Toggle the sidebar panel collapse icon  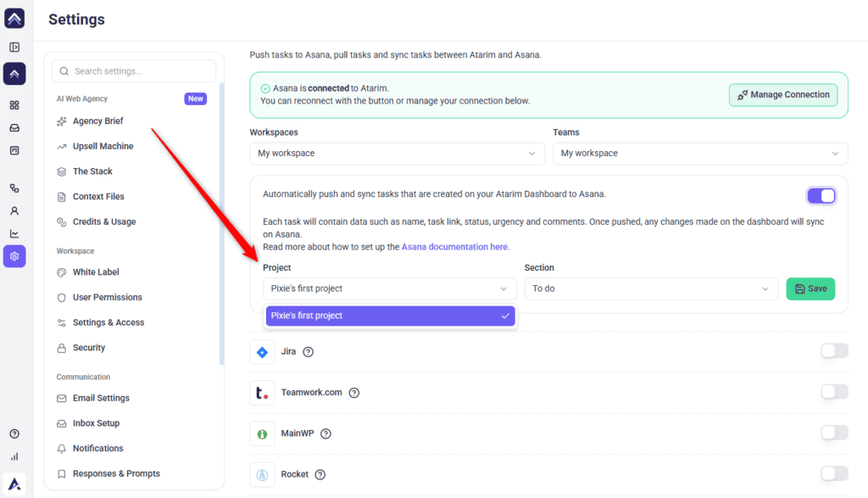pyautogui.click(x=14, y=48)
